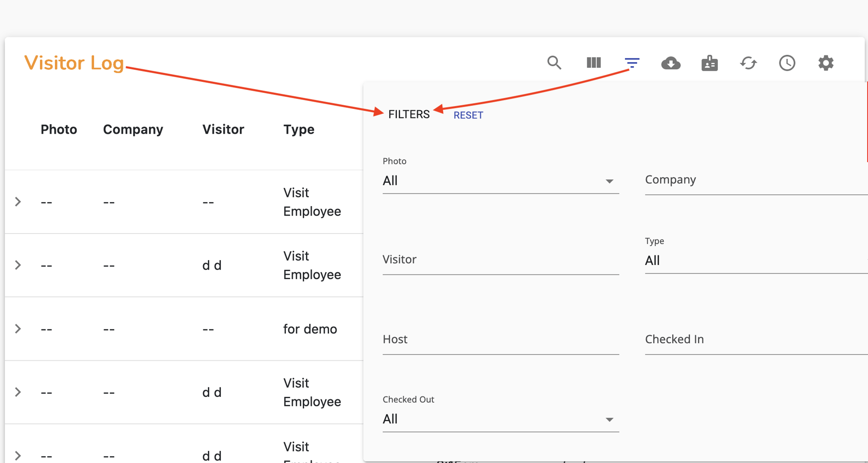Click the refresh/sync icon
868x463 pixels.
pyautogui.click(x=748, y=63)
